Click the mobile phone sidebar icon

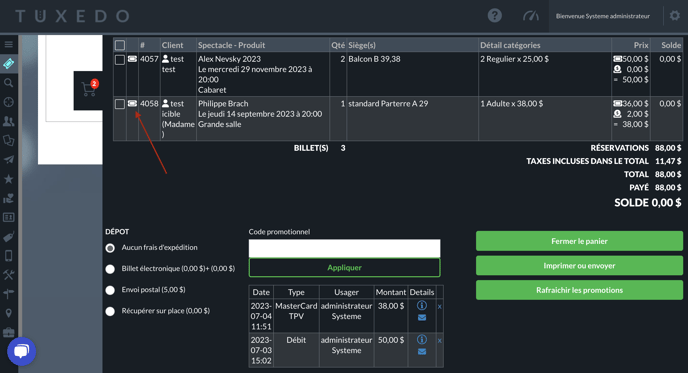tap(8, 256)
